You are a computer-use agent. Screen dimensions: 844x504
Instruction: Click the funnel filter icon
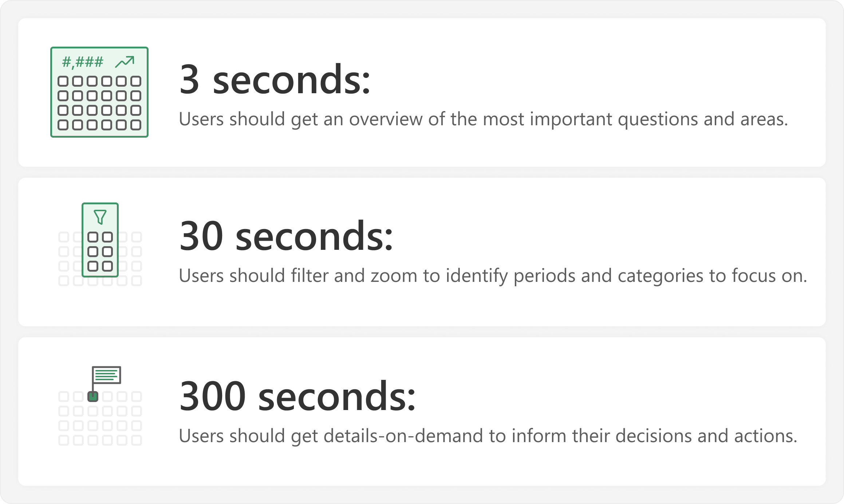(100, 217)
